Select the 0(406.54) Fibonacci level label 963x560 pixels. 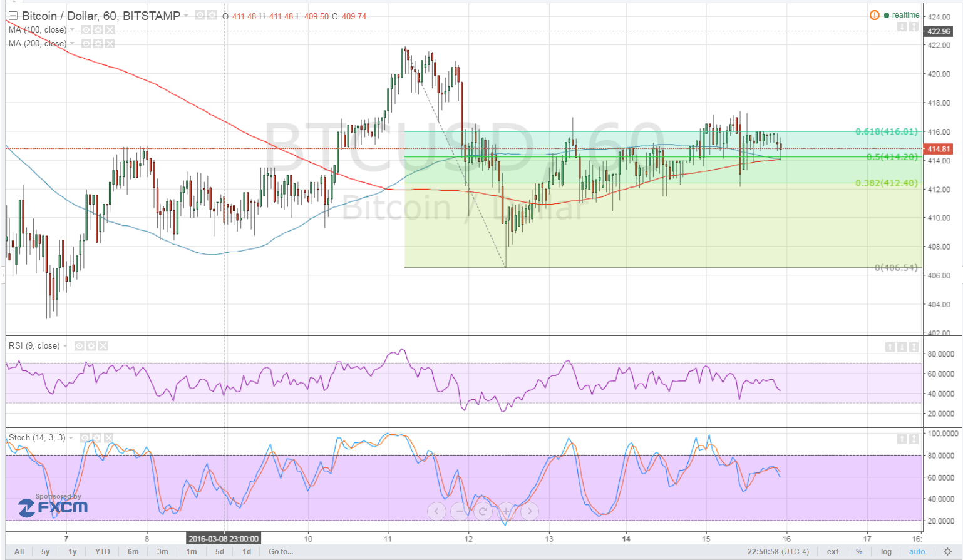click(x=896, y=267)
